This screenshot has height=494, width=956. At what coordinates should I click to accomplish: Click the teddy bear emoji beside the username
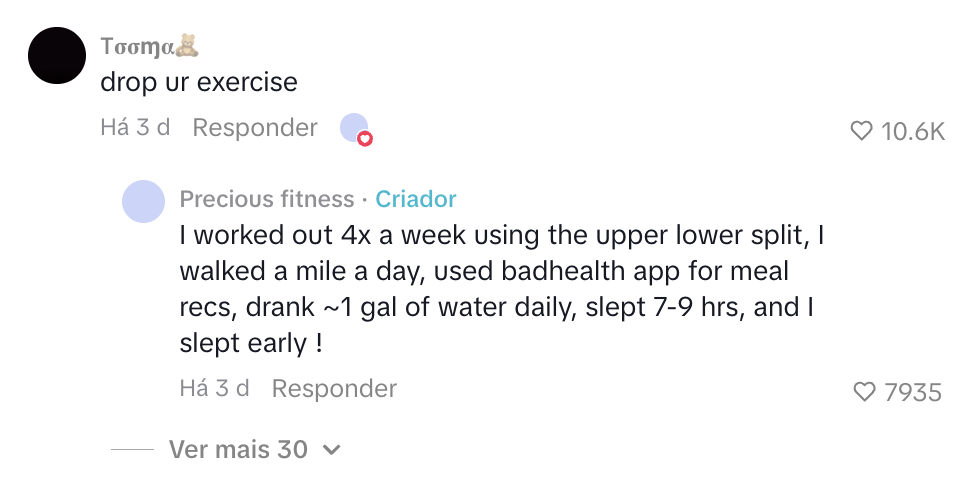pyautogui.click(x=187, y=46)
